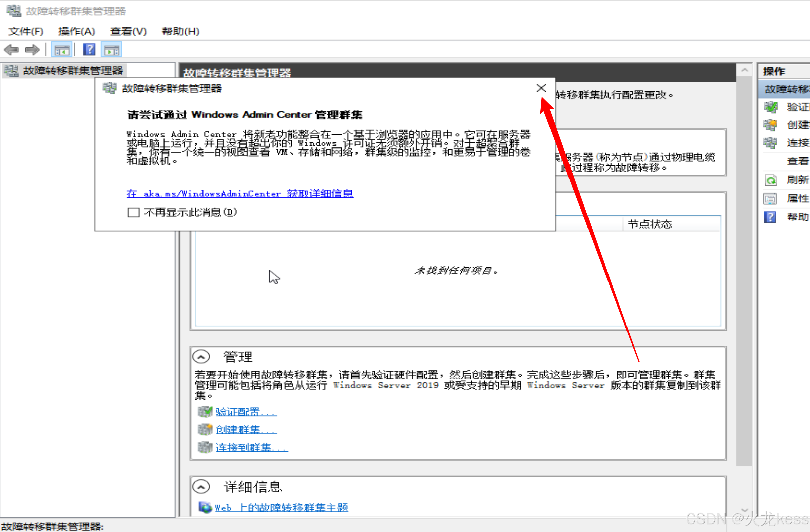Click the back arrow toolbar icon
810x532 pixels.
(12, 50)
